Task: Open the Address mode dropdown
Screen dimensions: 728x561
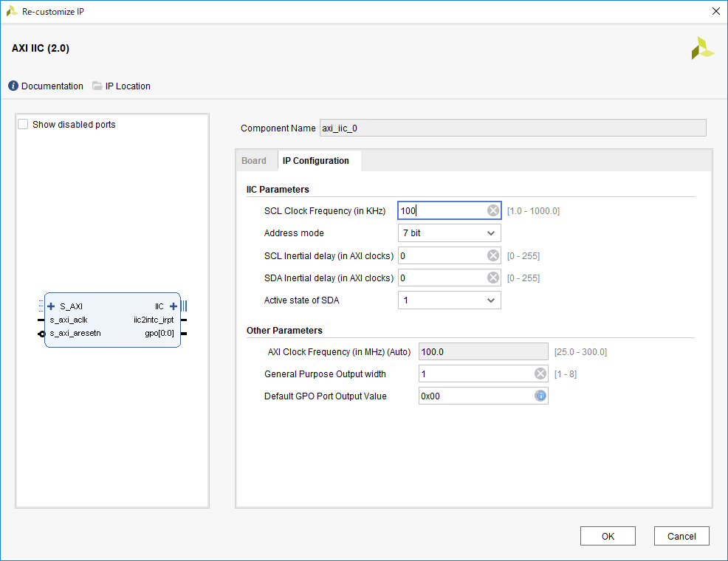Action: point(450,233)
